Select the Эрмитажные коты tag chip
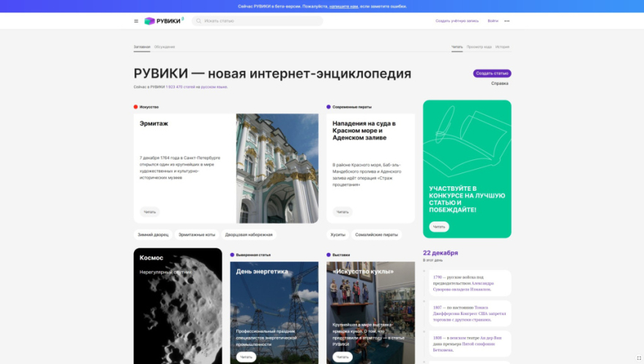644x364 pixels. (197, 235)
